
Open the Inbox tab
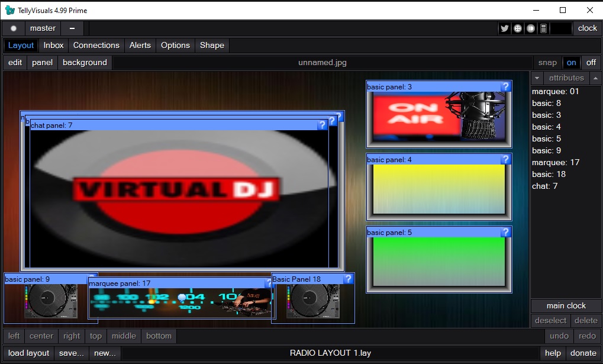point(53,46)
